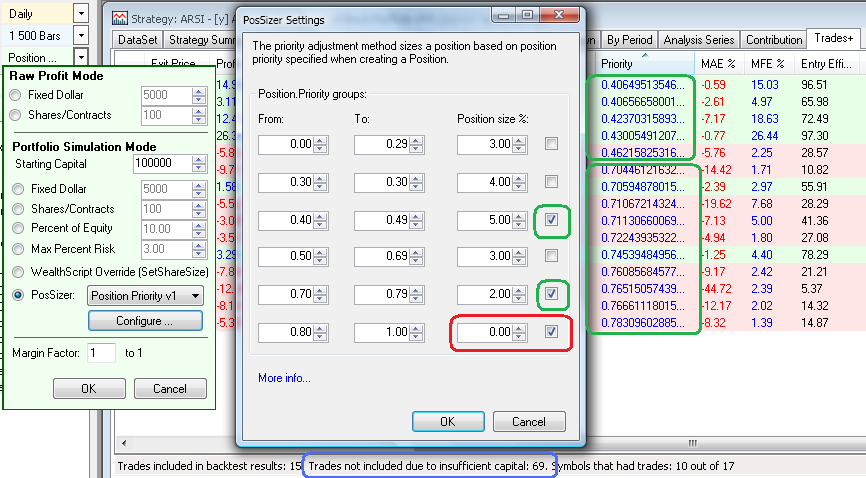Screen dimensions: 866x478
Task: Go to the Contribution tab
Action: [x=774, y=40]
